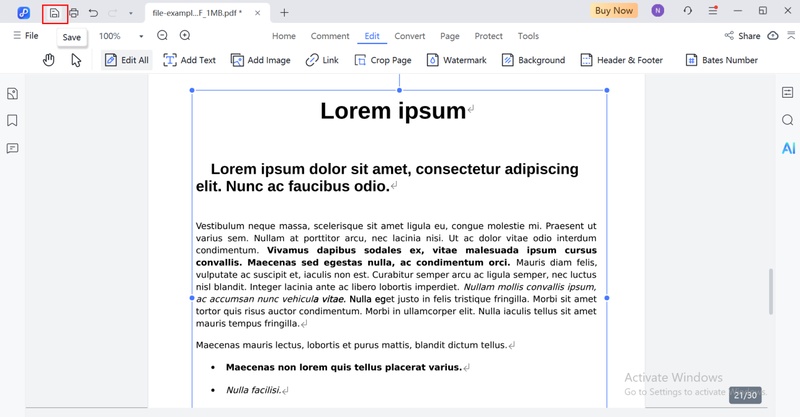Click the Save icon in title bar
800x417 pixels.
coord(55,13)
